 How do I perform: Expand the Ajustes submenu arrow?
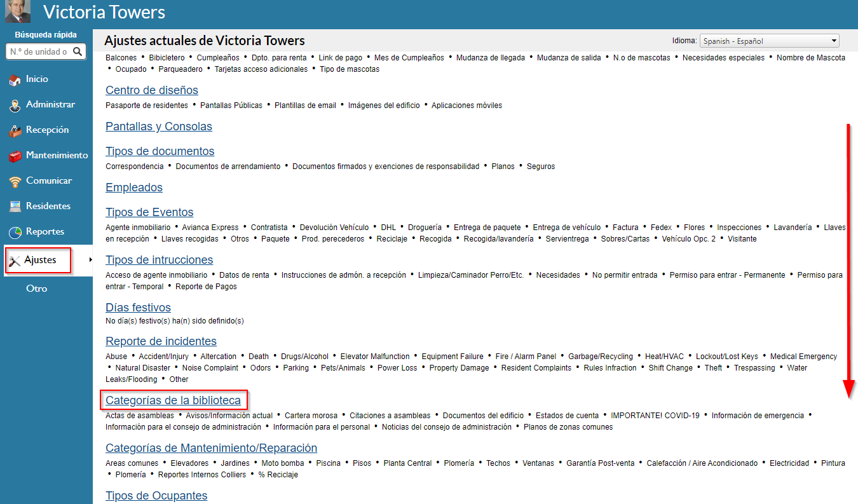click(x=90, y=260)
